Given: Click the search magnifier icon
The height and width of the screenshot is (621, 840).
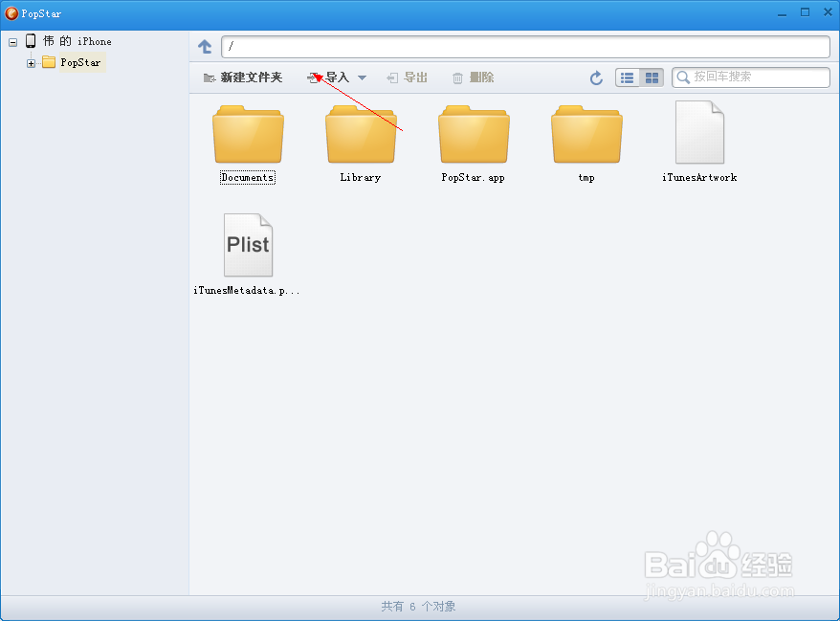Looking at the screenshot, I should 683,78.
